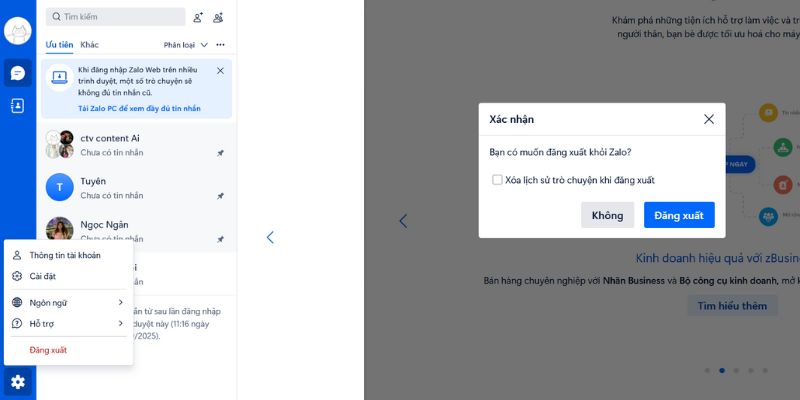Click pin icon on ctv content Ai row
The width and height of the screenshot is (800, 400).
220,153
